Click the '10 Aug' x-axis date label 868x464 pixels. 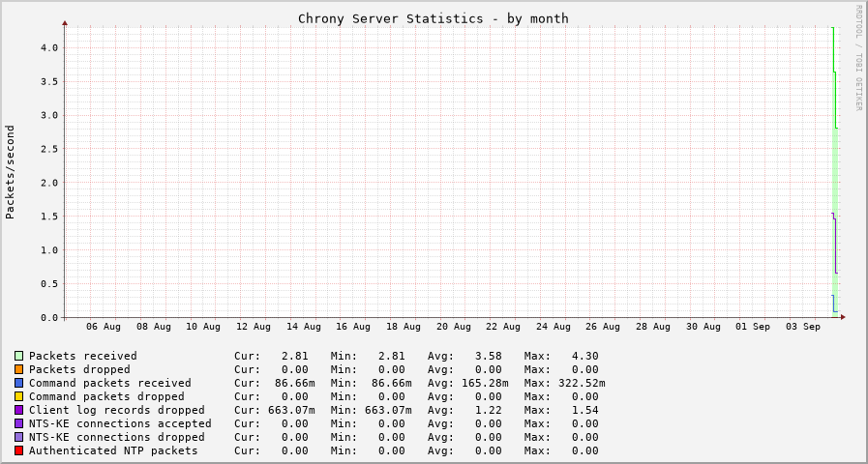203,327
